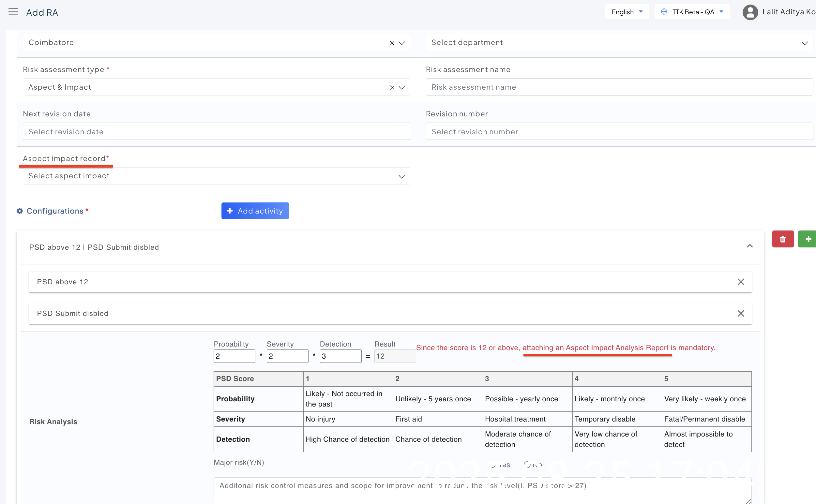Click the Add activity button
Image resolution: width=816 pixels, height=504 pixels.
point(255,211)
